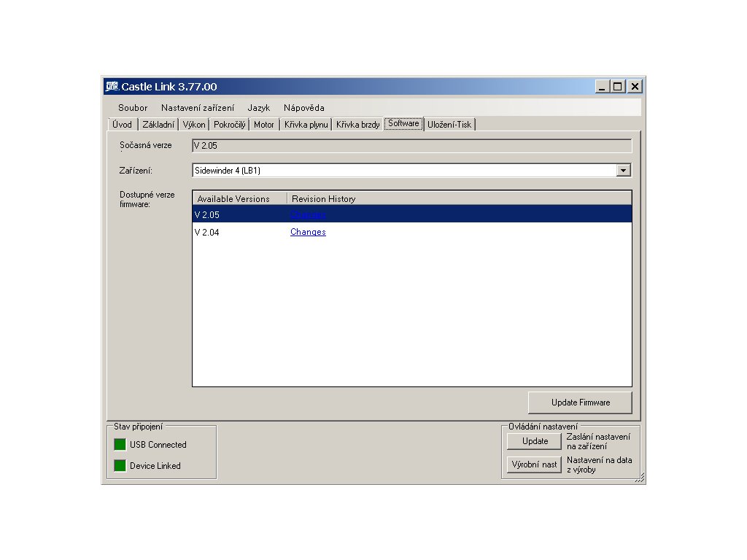Image resolution: width=747 pixels, height=560 pixels.
Task: Click the Sidewinder 4 (LB1) combo box
Action: coord(412,171)
